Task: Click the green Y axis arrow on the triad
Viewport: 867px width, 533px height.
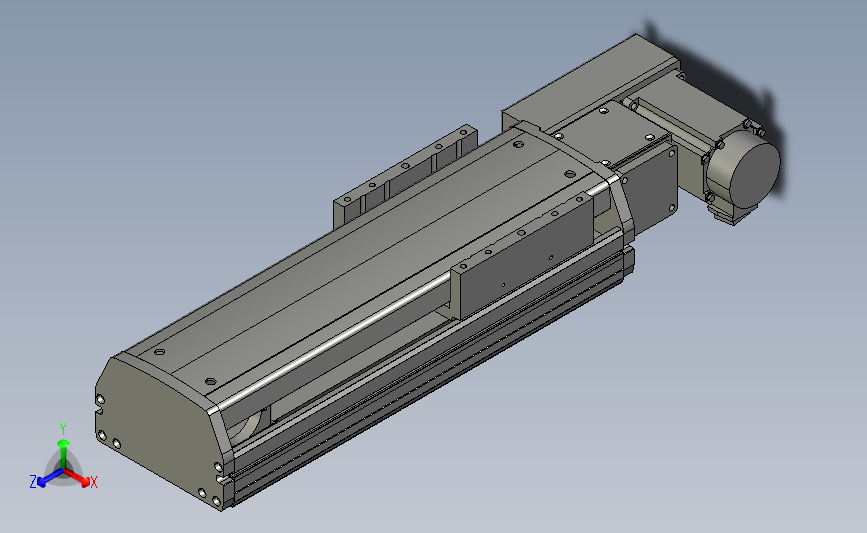Action: [x=64, y=453]
